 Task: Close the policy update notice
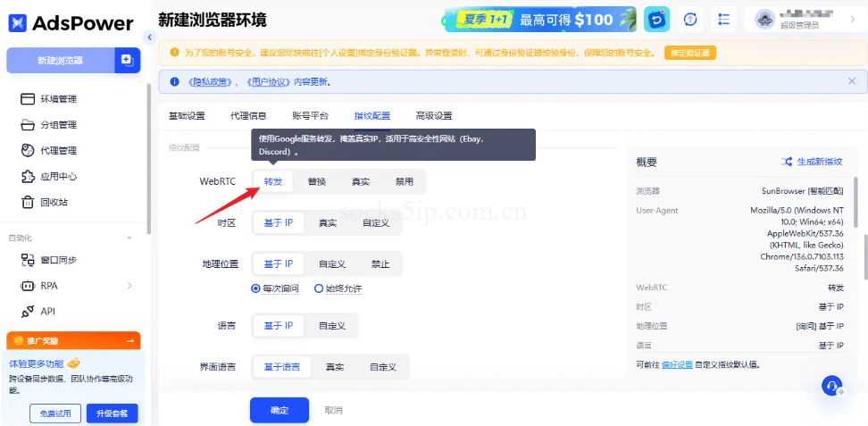coord(852,81)
